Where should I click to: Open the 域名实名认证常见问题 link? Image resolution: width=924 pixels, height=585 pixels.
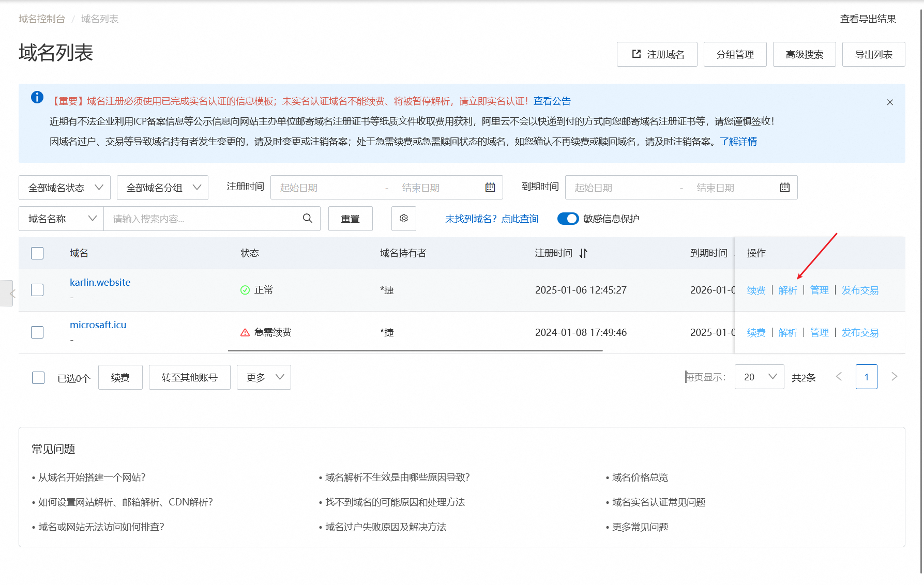[x=659, y=502]
